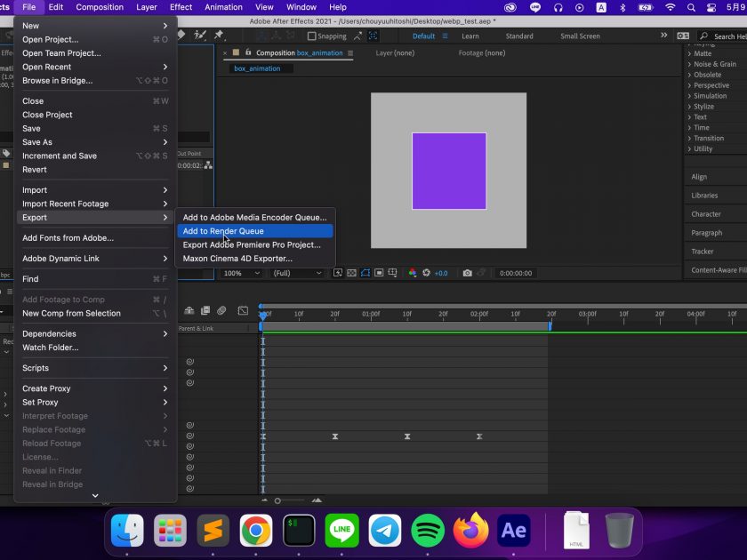
Task: Open After Effects from the dock
Action: pyautogui.click(x=514, y=531)
